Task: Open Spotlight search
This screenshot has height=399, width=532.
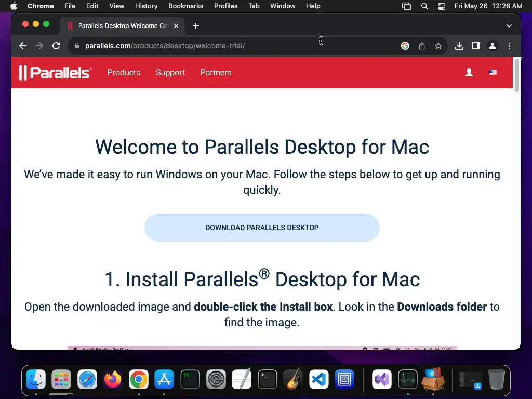Action: pyautogui.click(x=424, y=6)
